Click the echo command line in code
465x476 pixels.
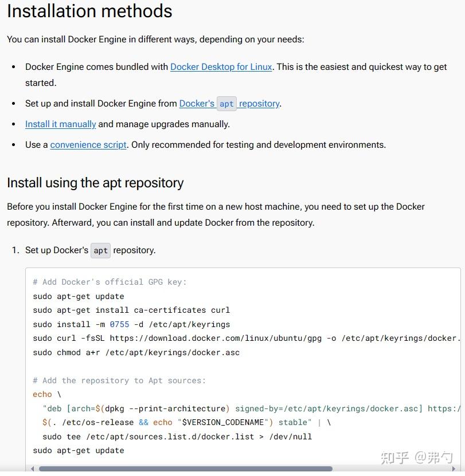click(x=42, y=394)
